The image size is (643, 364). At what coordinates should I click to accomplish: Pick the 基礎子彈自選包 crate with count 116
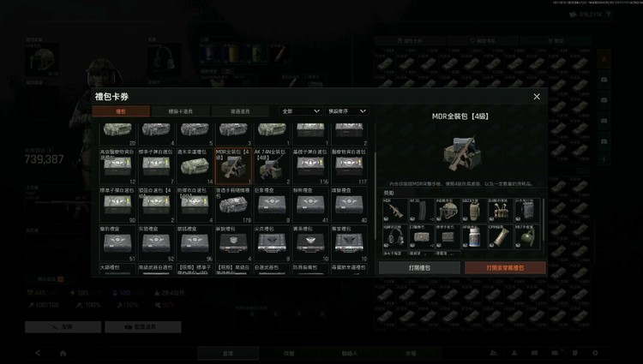[x=310, y=166]
